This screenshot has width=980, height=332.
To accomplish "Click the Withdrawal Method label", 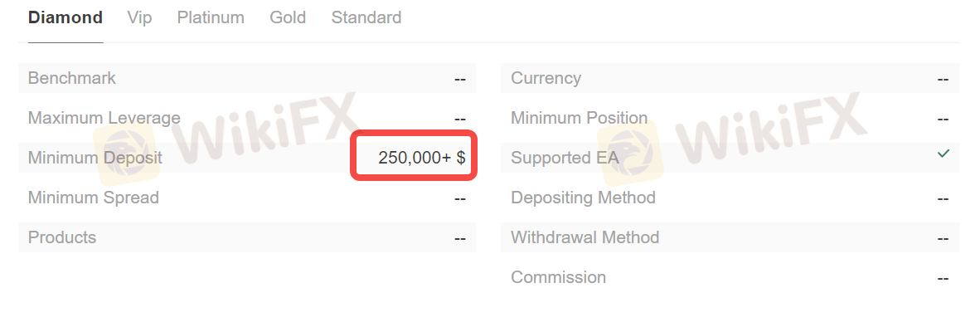I will coord(585,237).
